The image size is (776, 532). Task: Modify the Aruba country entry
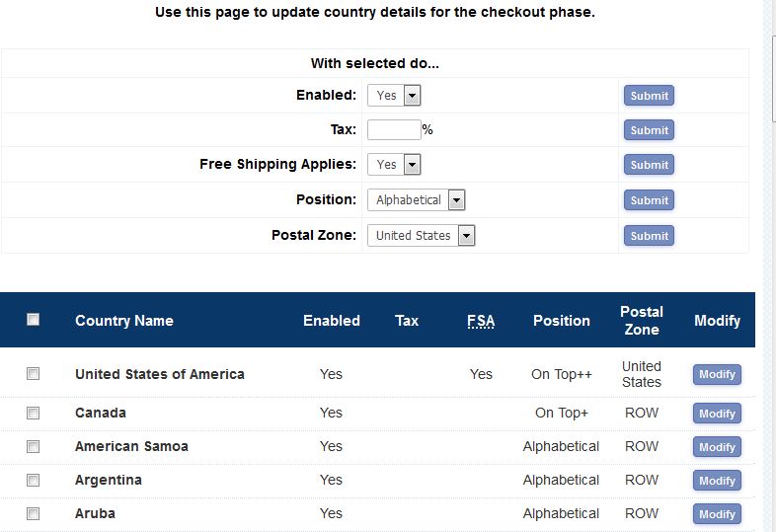(x=717, y=514)
